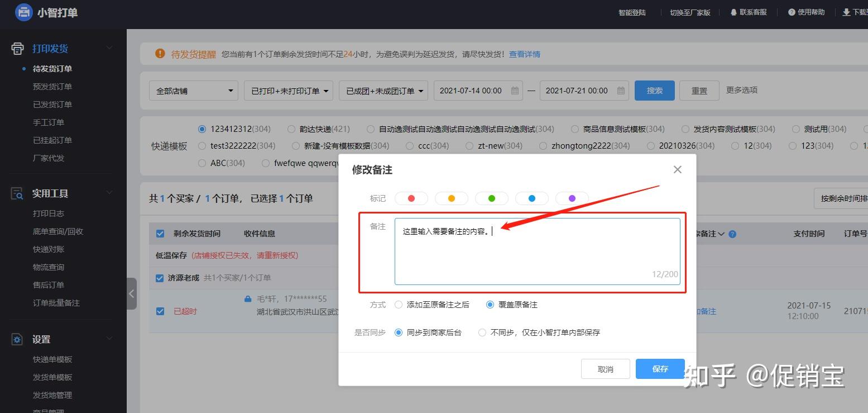Image resolution: width=868 pixels, height=413 pixels.
Task: Open the 已打印+未打印订单 dropdown
Action: (289, 91)
